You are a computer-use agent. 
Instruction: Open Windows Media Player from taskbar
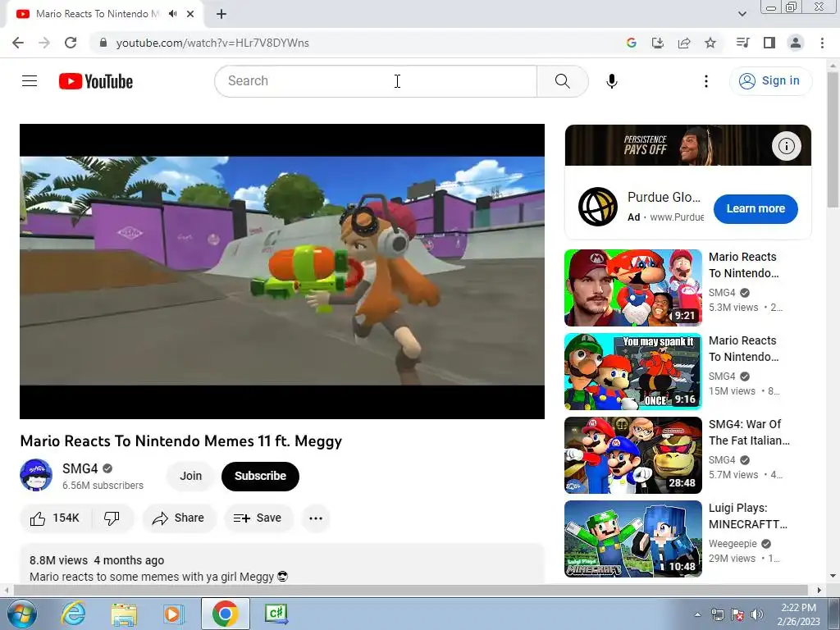point(174,614)
